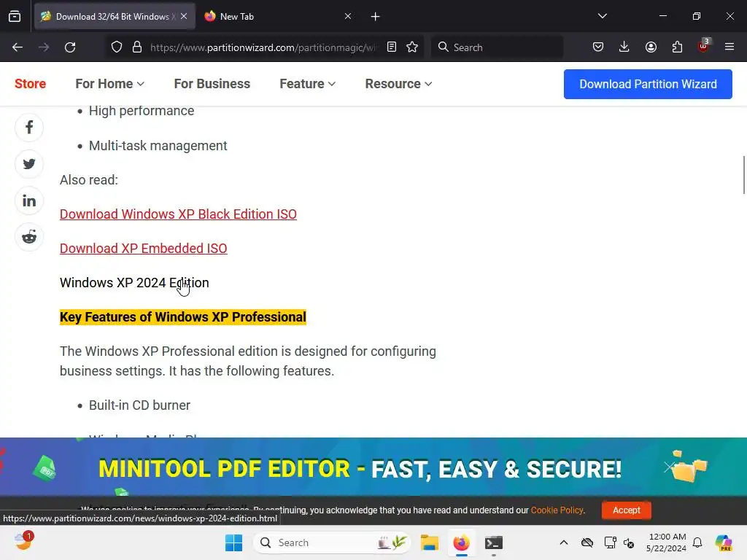Share article on LinkedIn
This screenshot has width=747, height=560.
click(29, 201)
